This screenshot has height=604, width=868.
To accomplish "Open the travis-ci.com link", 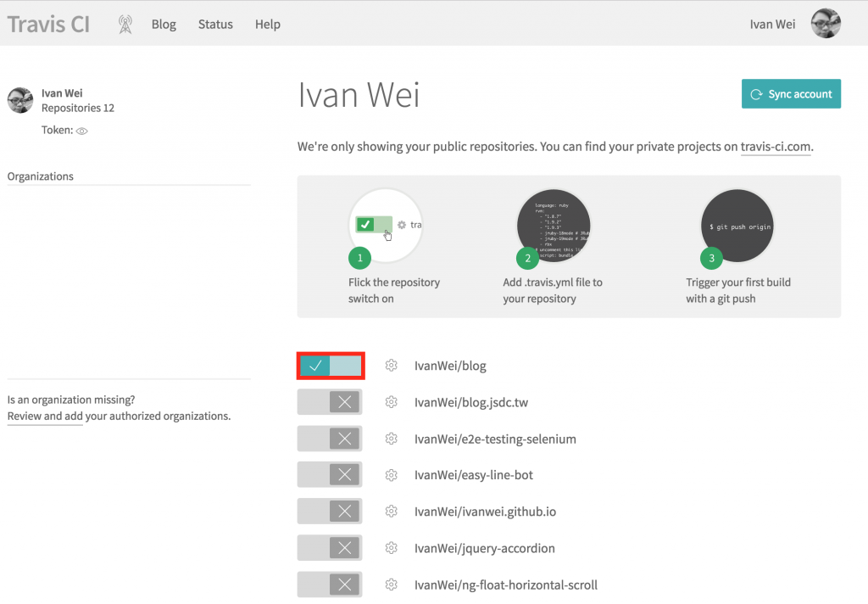I will coord(776,147).
